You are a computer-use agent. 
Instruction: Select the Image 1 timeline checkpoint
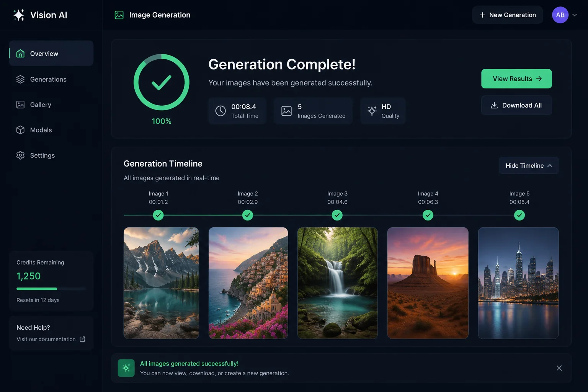pos(158,215)
